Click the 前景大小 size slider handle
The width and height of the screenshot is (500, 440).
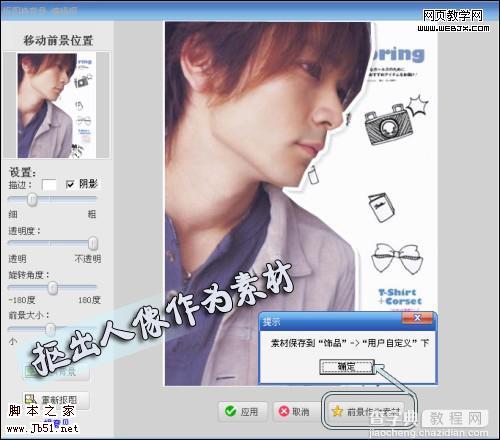pyautogui.click(x=50, y=329)
